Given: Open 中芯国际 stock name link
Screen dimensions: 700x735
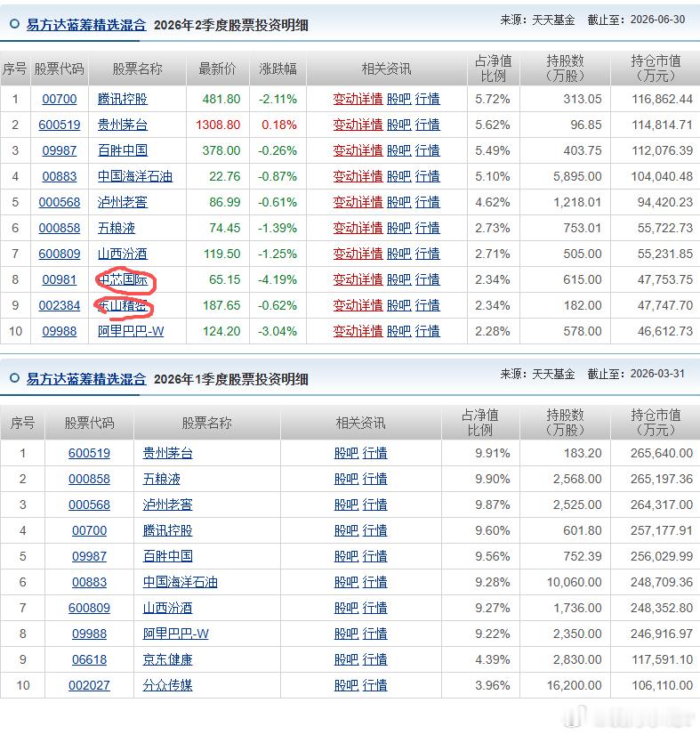Looking at the screenshot, I should coord(123,279).
